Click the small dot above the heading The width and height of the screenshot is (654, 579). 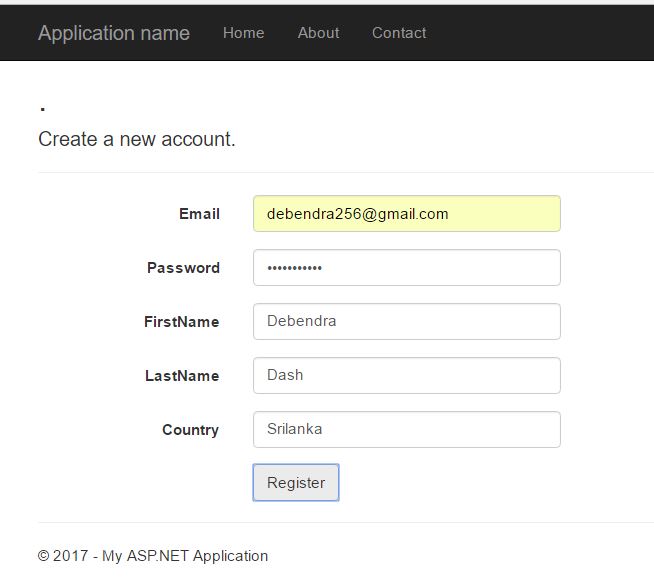coord(42,109)
